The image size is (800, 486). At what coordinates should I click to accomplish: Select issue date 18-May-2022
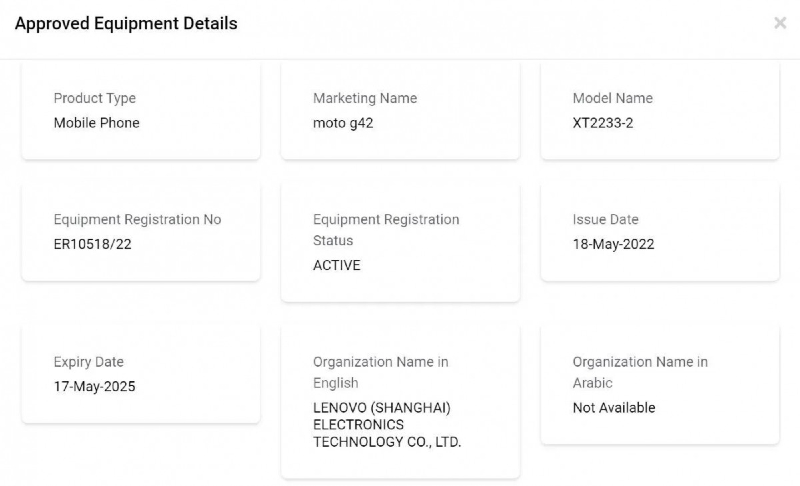click(x=614, y=244)
